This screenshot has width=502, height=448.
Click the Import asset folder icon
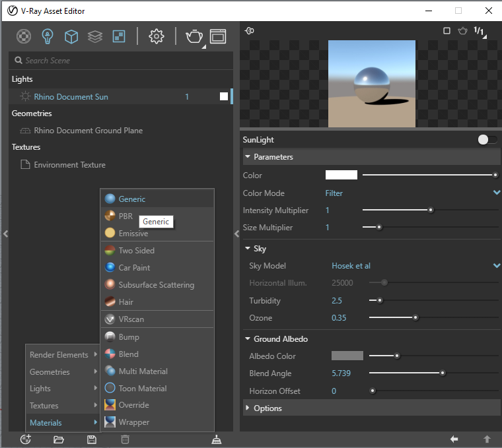pos(59,439)
